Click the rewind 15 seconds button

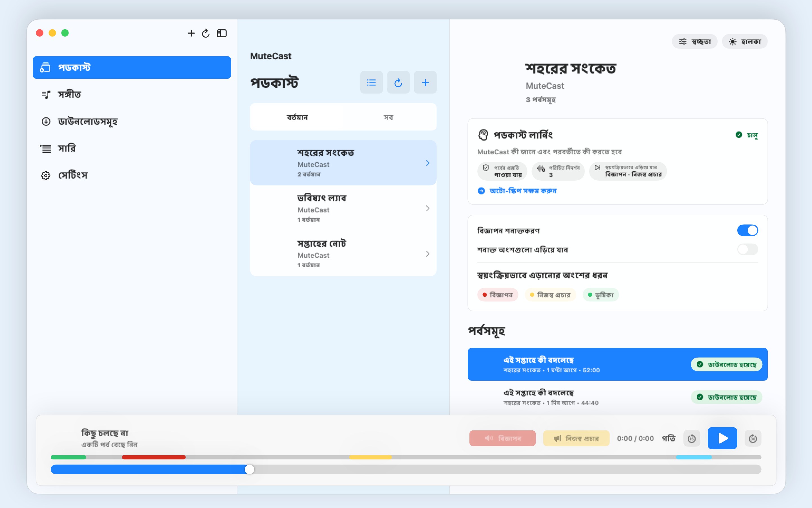692,438
